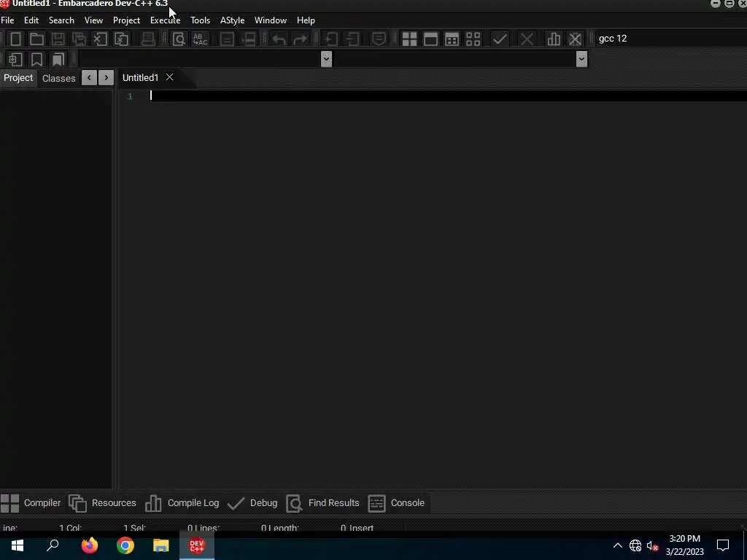This screenshot has height=560, width=747.
Task: Close the Untitled1 tab
Action: click(169, 77)
